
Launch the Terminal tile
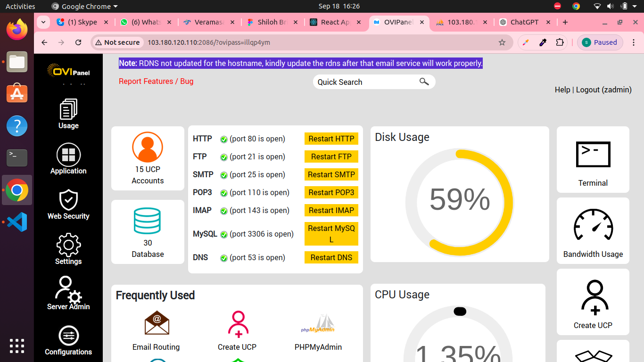click(x=593, y=155)
